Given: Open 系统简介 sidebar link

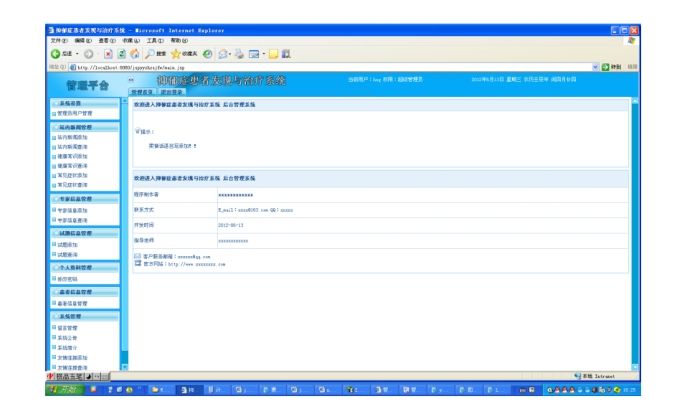Looking at the screenshot, I should (x=68, y=348).
